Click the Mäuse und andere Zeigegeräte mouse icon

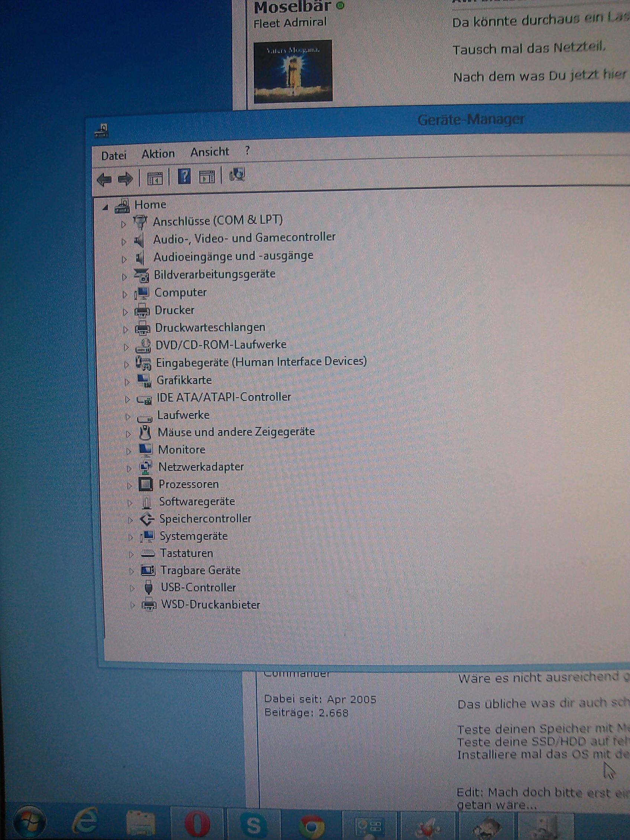click(x=144, y=433)
